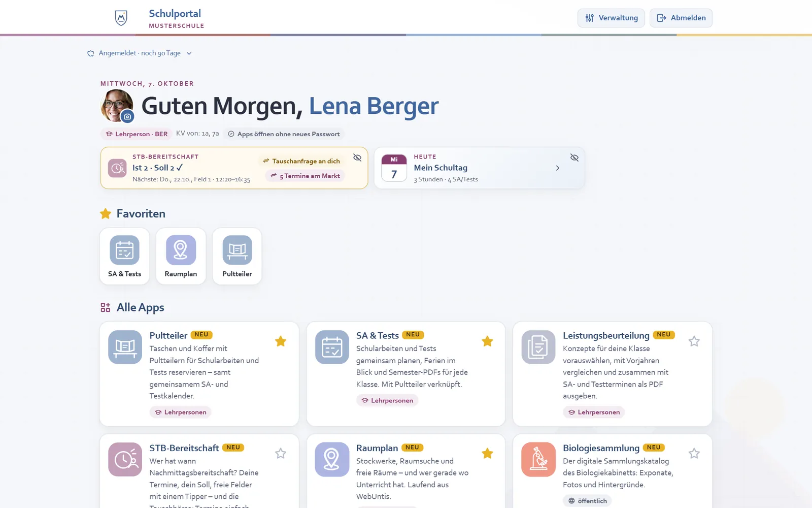
Task: Click the NEU badge next to Raumplan
Action: coord(412,448)
